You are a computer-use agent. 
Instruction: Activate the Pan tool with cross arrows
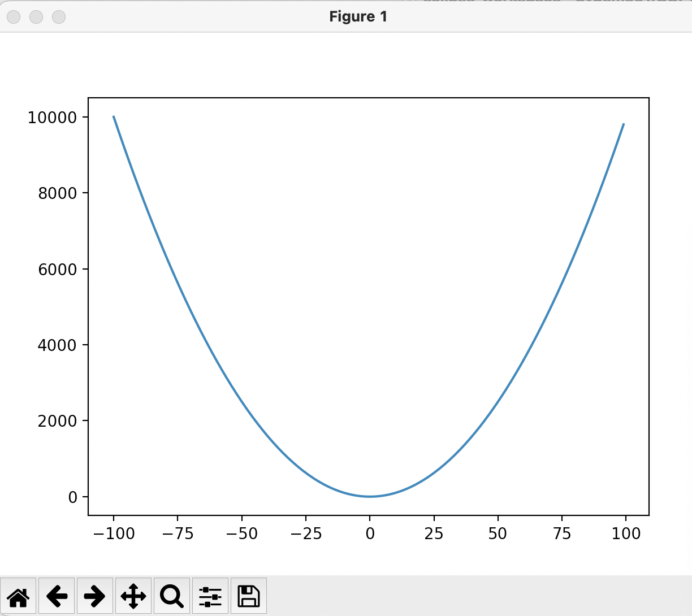[x=133, y=596]
